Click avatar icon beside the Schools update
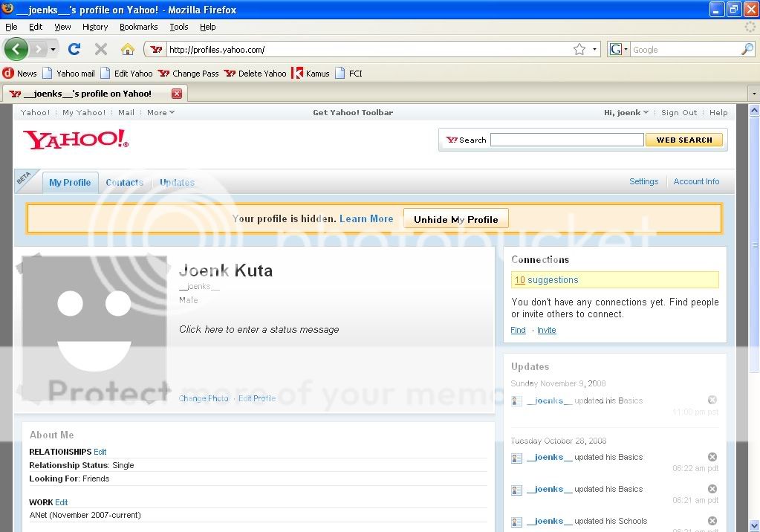760x532 pixels. (516, 522)
